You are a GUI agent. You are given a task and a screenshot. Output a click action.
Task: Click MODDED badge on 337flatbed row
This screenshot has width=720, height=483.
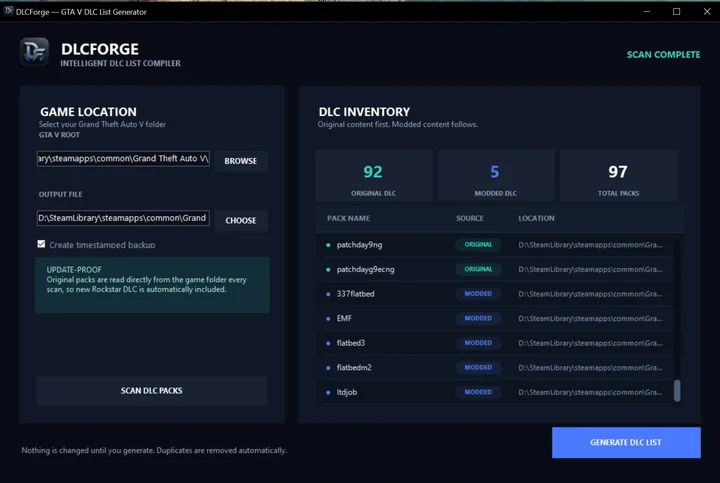click(478, 294)
